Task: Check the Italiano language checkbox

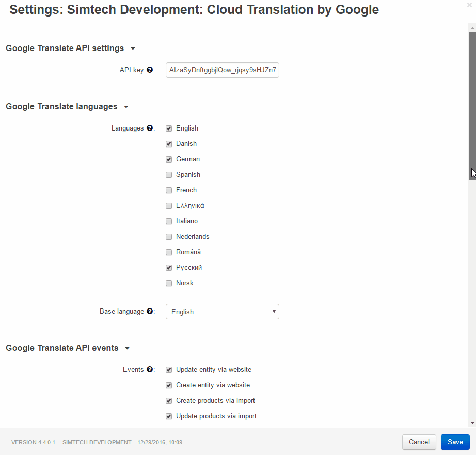Action: [x=169, y=221]
